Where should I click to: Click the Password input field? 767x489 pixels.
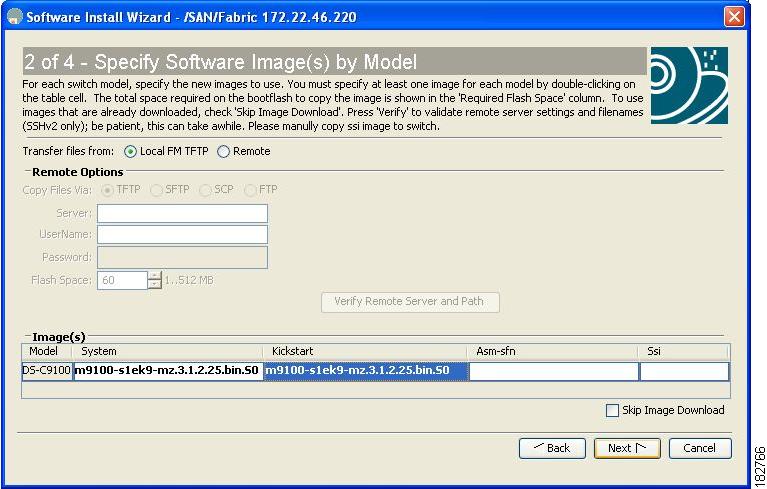click(182, 257)
